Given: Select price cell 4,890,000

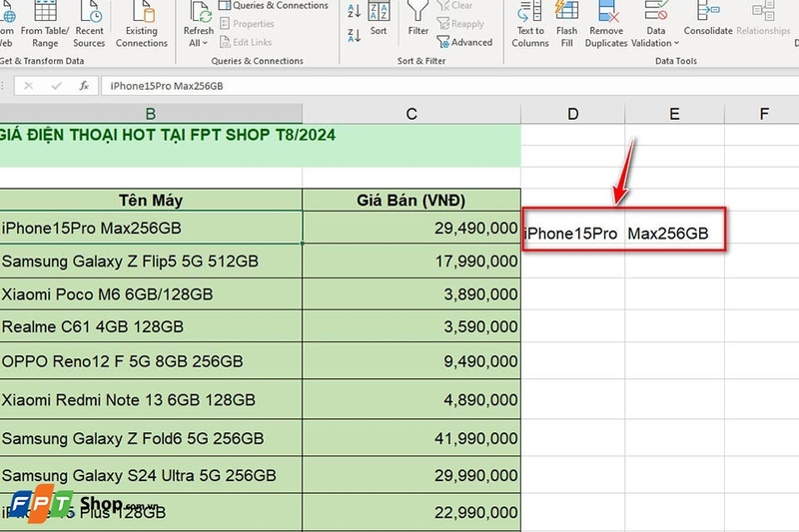Looking at the screenshot, I should coord(411,399).
